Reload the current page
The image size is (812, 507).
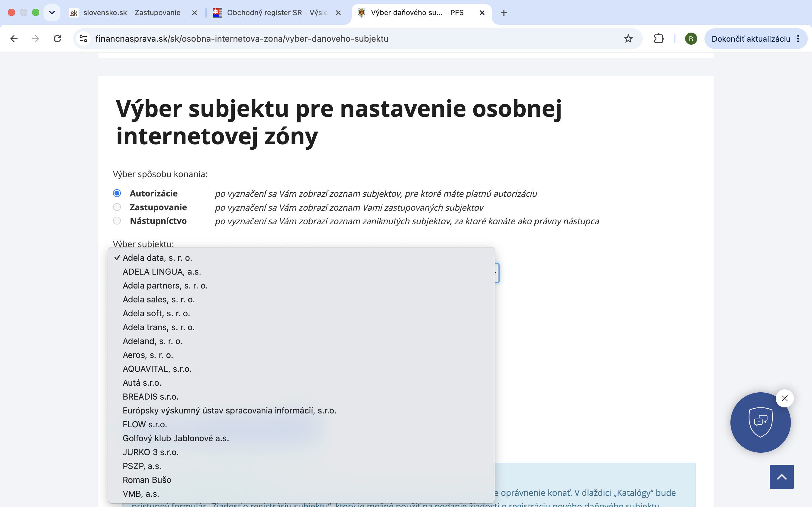coord(57,39)
